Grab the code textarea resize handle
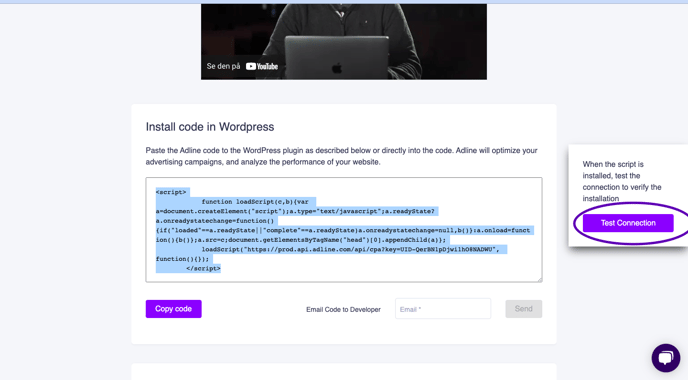Viewport: 688px width, 380px height. click(539, 279)
